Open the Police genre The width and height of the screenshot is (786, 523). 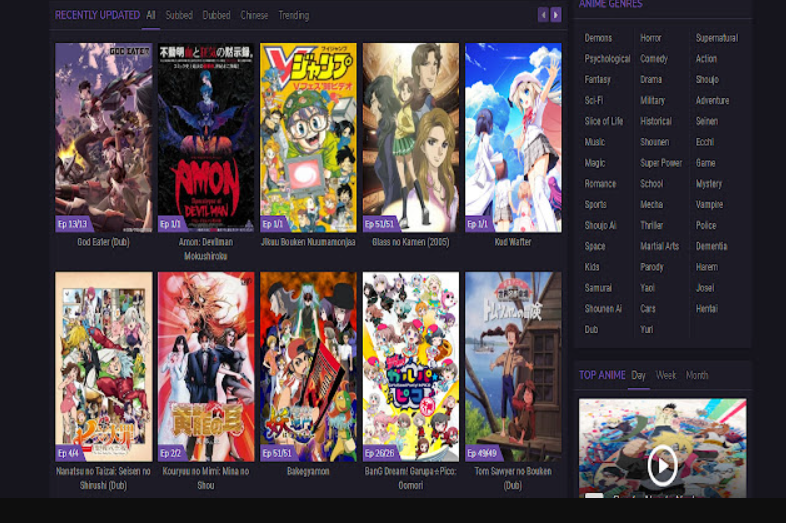click(706, 226)
